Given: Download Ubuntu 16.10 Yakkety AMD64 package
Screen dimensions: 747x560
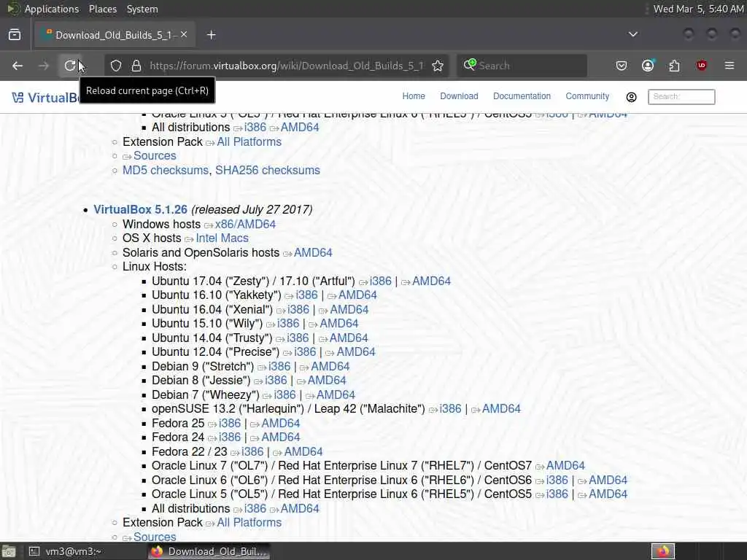Looking at the screenshot, I should (x=357, y=295).
